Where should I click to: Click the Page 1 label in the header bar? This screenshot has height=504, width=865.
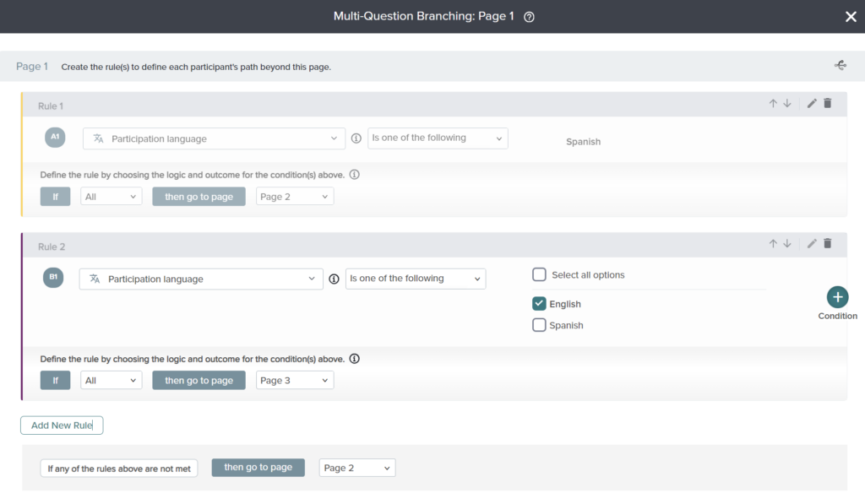click(32, 65)
